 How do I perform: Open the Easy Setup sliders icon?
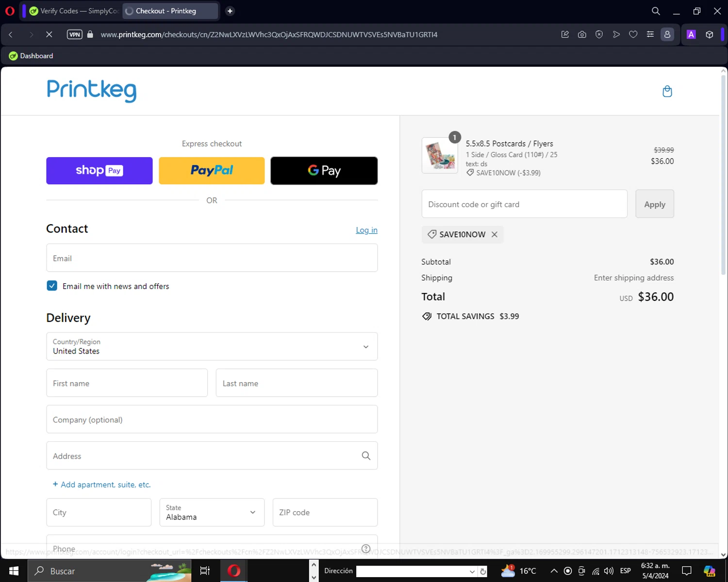pyautogui.click(x=650, y=34)
